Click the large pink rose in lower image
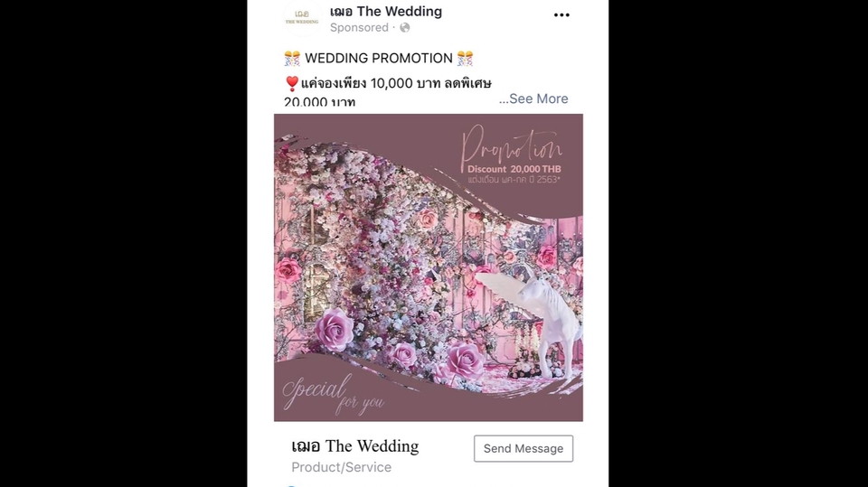This screenshot has height=487, width=868. click(x=335, y=330)
